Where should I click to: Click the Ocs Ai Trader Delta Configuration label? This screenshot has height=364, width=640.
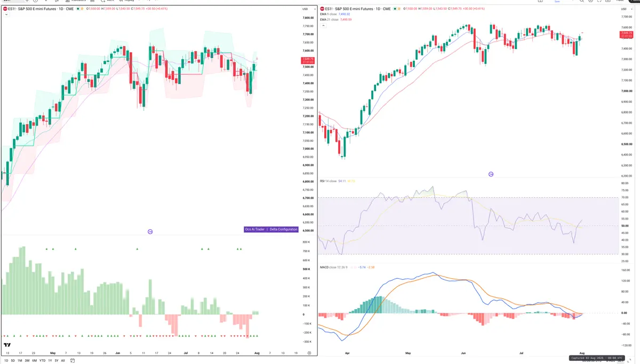271,229
